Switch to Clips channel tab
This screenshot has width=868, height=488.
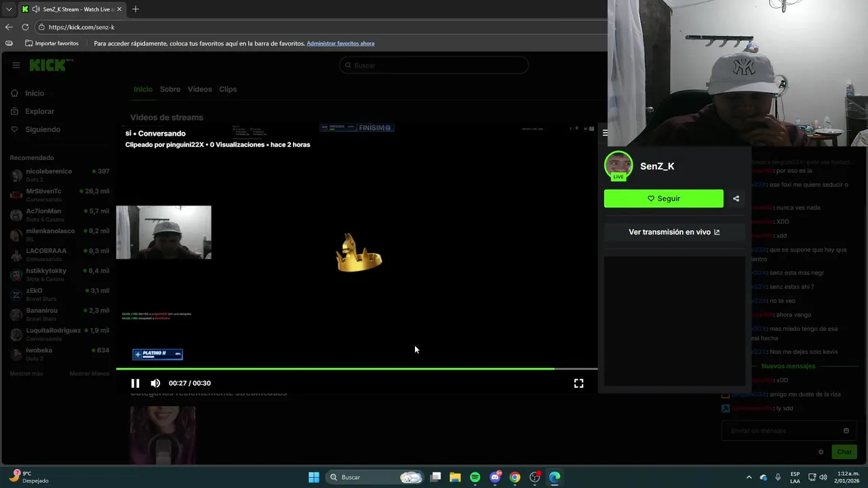coord(228,89)
